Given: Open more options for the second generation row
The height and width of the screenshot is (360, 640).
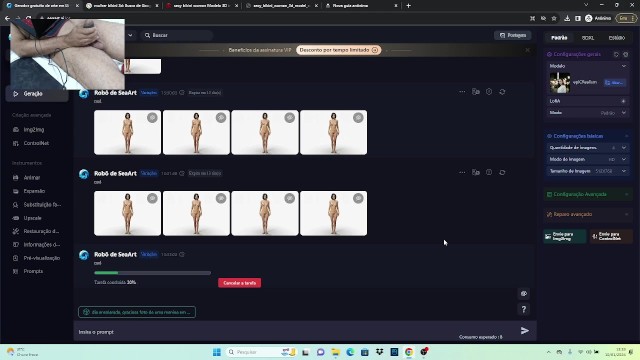Looking at the screenshot, I should [462, 173].
